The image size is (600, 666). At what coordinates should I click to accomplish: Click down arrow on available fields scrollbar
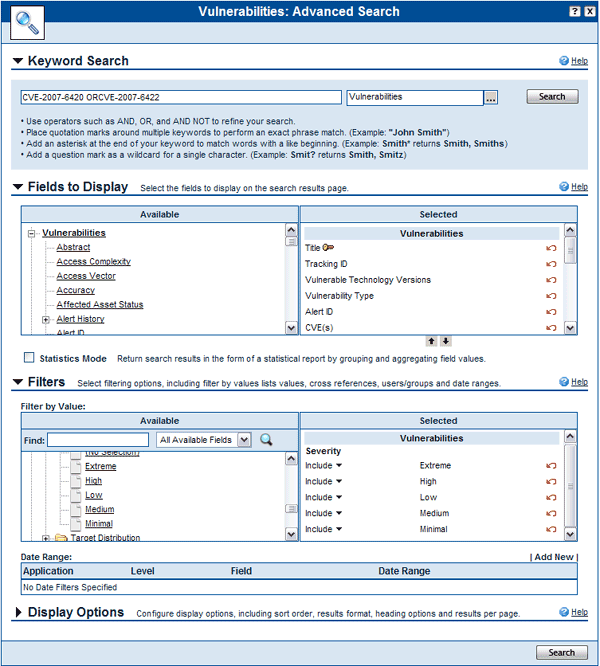291,328
